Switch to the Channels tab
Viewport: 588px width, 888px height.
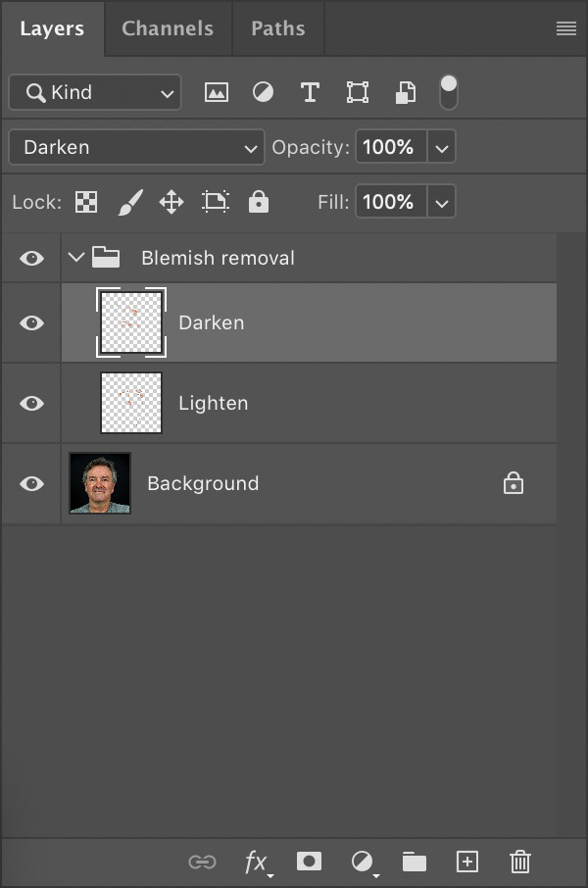169,28
